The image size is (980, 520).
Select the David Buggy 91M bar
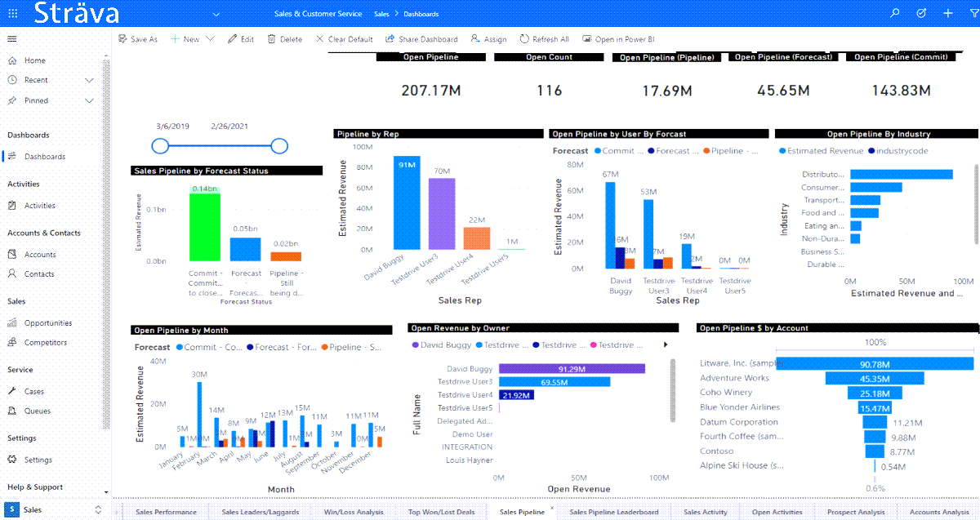coord(406,202)
